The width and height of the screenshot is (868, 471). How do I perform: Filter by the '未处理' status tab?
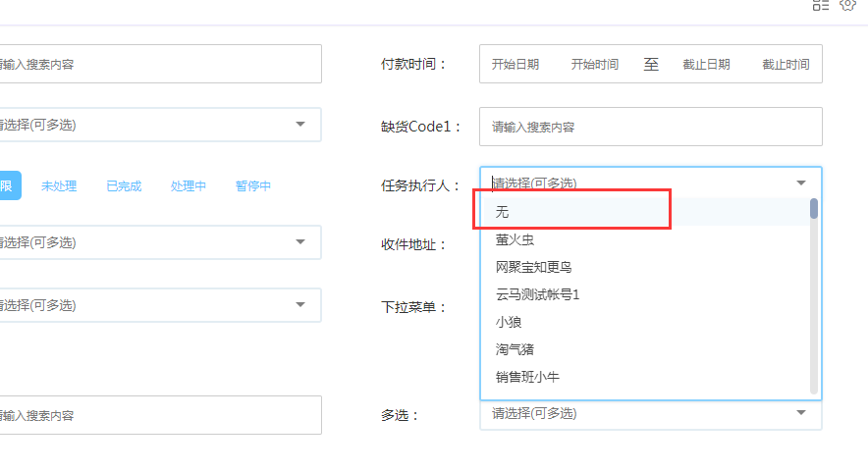click(x=59, y=185)
